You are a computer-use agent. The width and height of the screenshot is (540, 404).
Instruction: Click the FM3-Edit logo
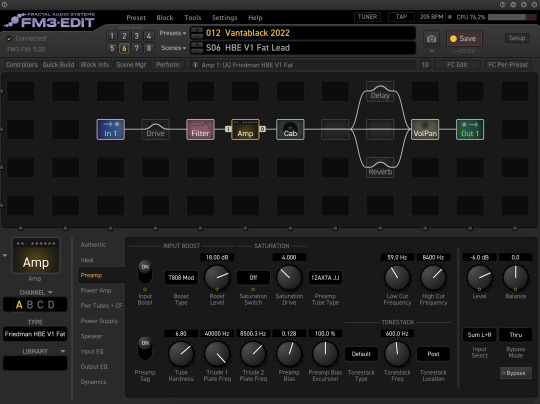click(49, 21)
